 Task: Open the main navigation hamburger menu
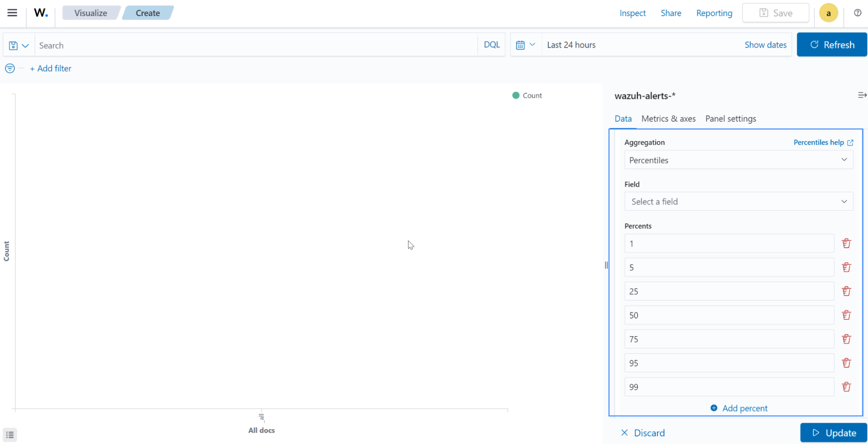(x=12, y=13)
